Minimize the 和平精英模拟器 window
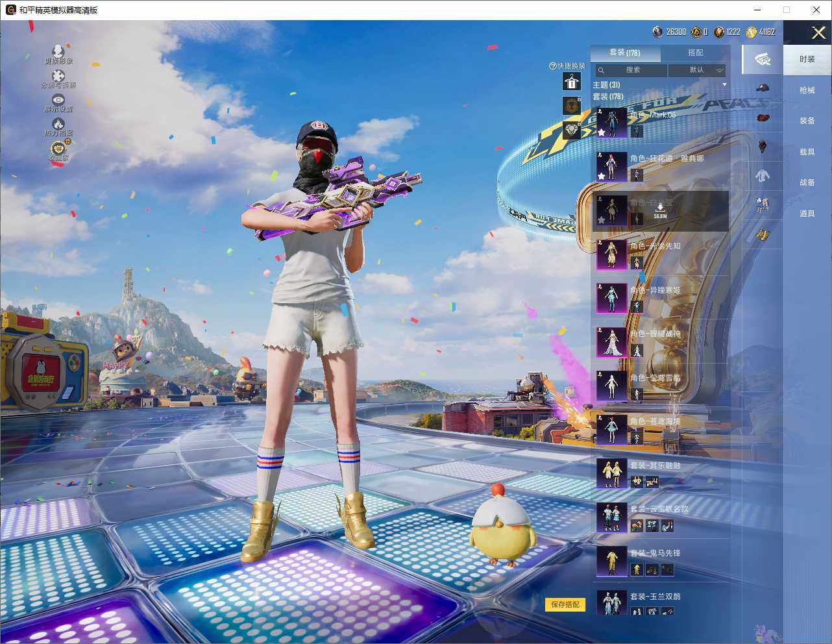Image resolution: width=832 pixels, height=644 pixels. (x=757, y=10)
